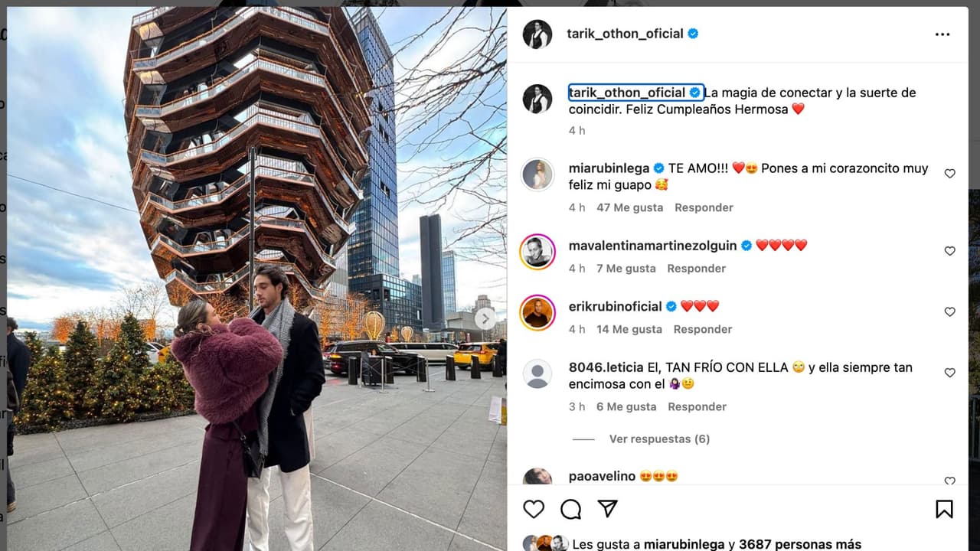Open paoavelino's profile link
The height and width of the screenshot is (551, 980).
[602, 476]
